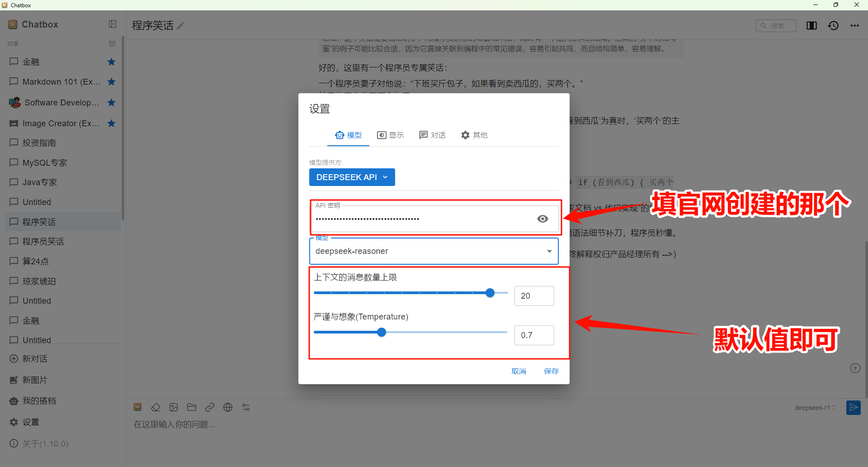The height and width of the screenshot is (467, 868).
Task: Click the message input box placeholder
Action: 175,425
